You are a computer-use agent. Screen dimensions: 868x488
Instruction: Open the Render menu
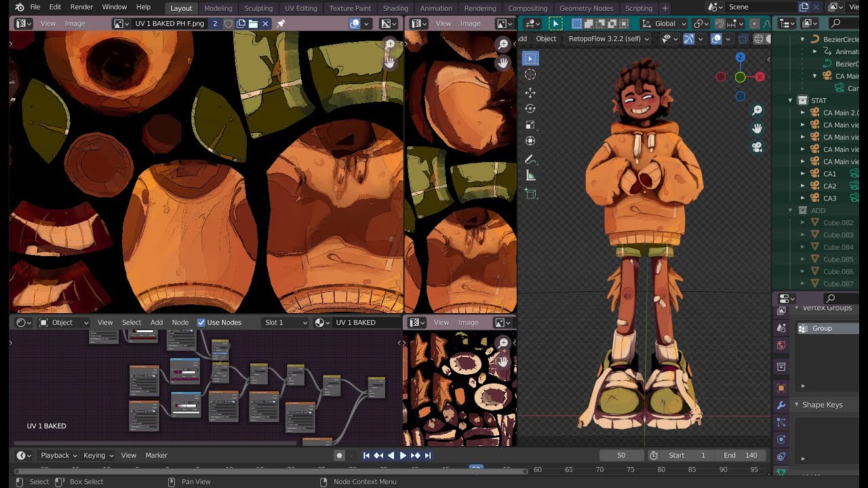(x=81, y=7)
